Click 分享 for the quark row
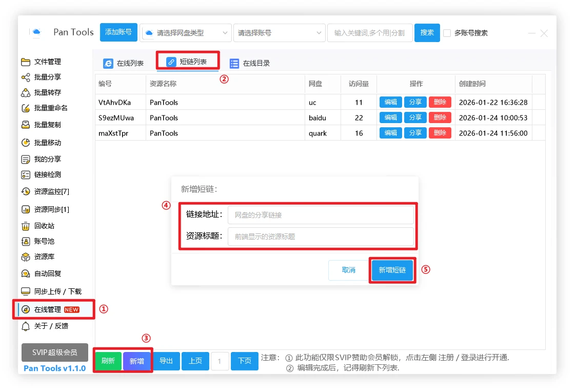The height and width of the screenshot is (392, 576). tap(415, 133)
